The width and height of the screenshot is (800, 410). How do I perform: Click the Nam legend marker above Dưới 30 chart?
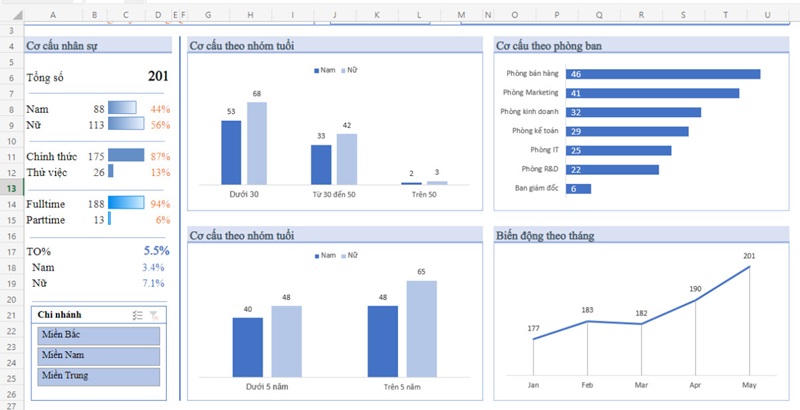318,71
